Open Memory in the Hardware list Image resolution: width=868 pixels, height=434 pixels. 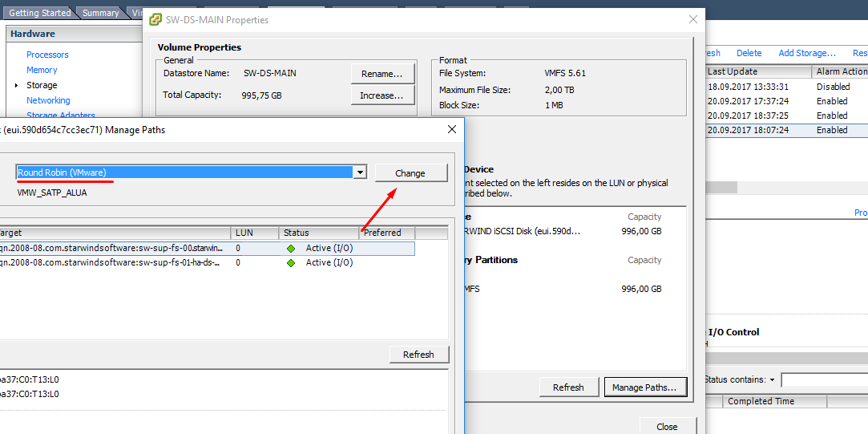pyautogui.click(x=42, y=70)
